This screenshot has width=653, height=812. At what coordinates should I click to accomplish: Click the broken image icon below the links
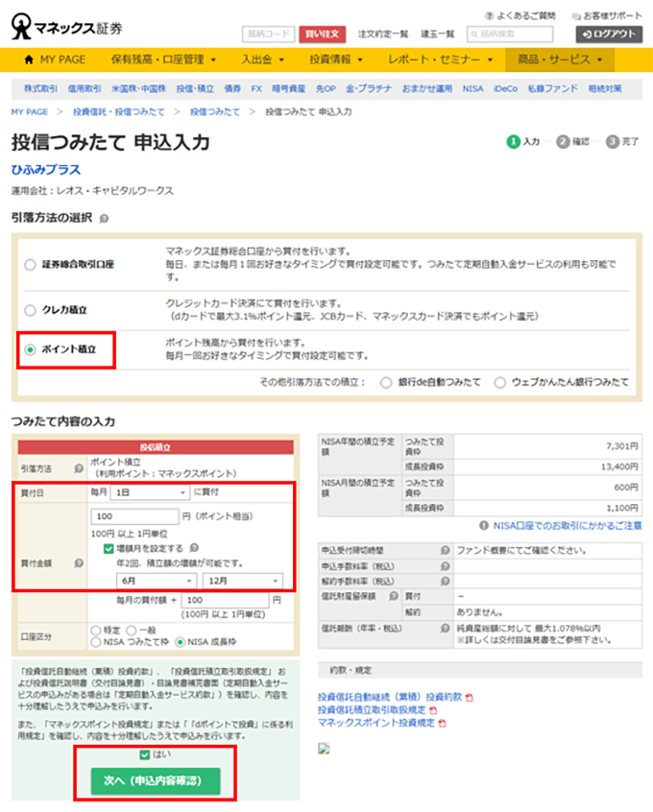point(324,749)
